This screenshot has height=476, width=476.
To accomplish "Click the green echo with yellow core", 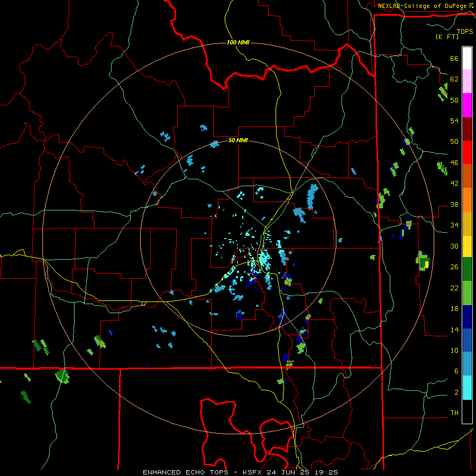I will pos(423,261).
